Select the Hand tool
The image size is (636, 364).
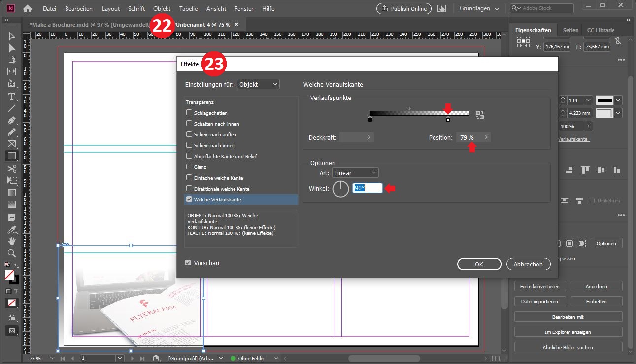(12, 241)
